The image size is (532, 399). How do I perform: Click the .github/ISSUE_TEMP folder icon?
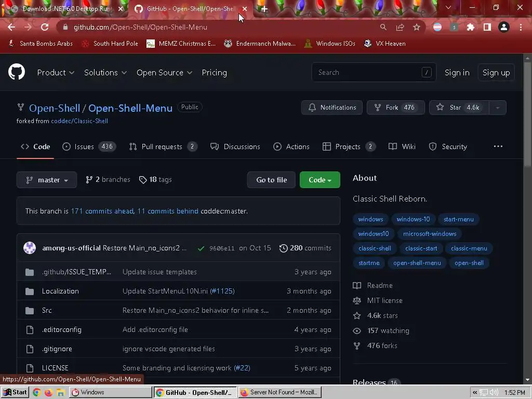pos(30,272)
